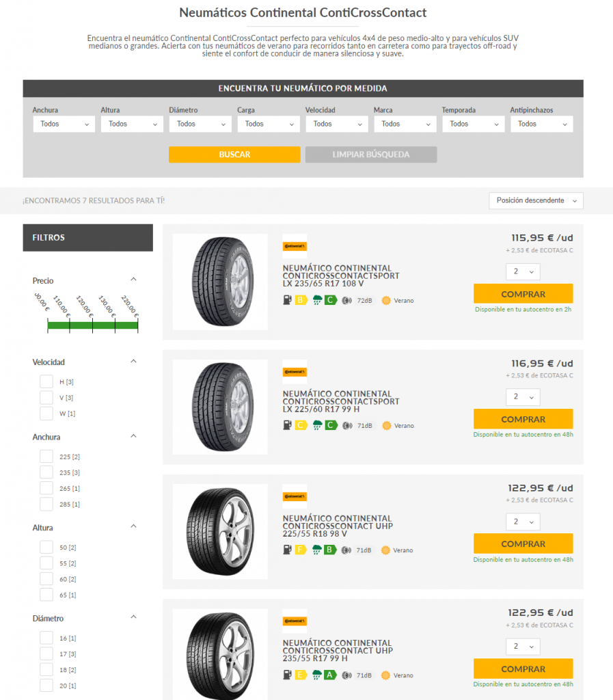Click rain cloud icon for 235/65 R17 108 V tire
613x700 pixels.
click(x=317, y=300)
